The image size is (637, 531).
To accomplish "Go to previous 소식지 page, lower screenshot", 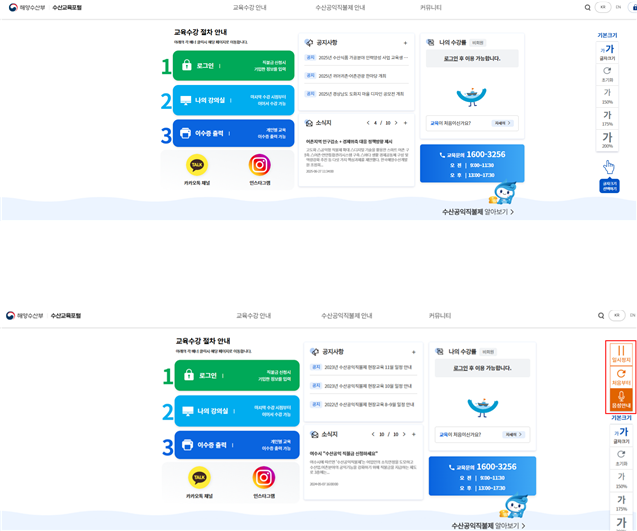I will point(373,434).
